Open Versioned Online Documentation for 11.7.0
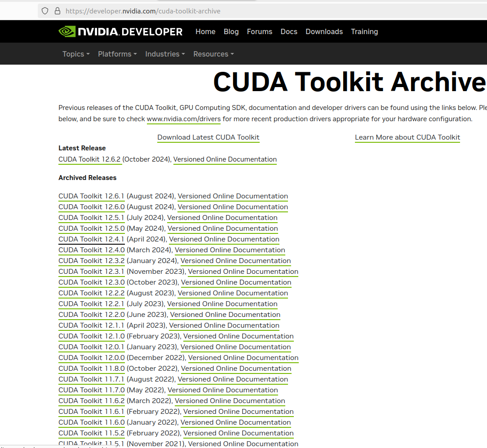 pos(223,390)
